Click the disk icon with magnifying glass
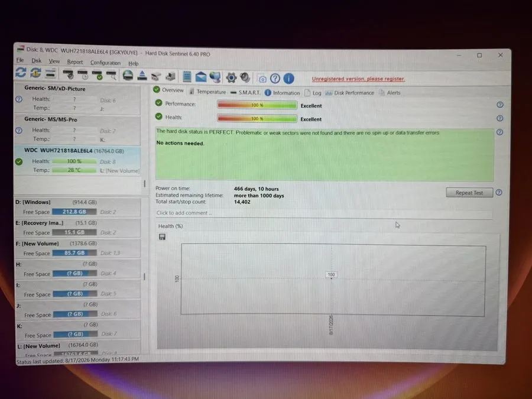 pyautogui.click(x=111, y=75)
